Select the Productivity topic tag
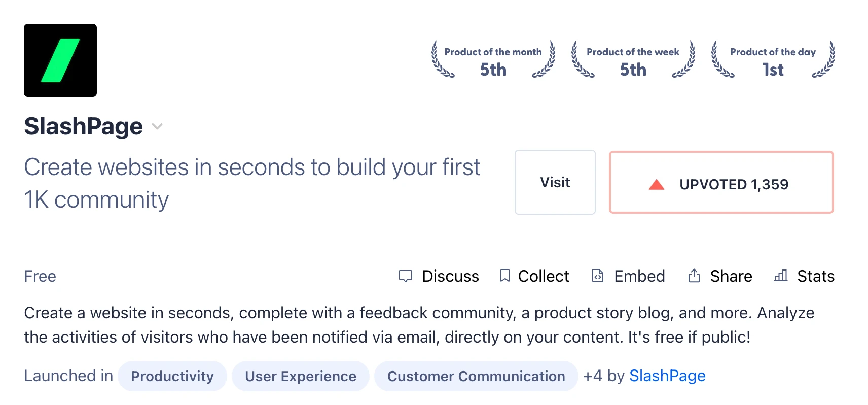Viewport: 868px width, 405px height. [x=172, y=376]
